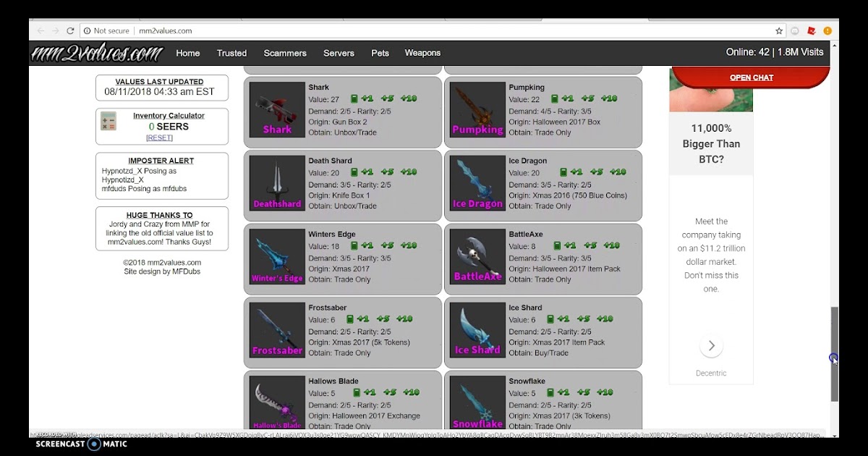
Task: Click the page's vertical scrollbar thumb
Action: tap(834, 354)
